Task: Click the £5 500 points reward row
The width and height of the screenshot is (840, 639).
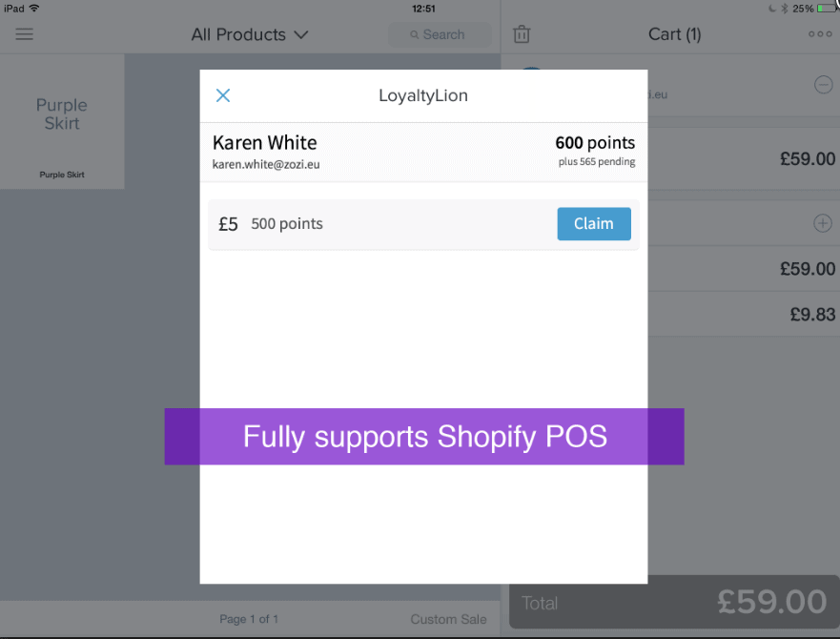Action: click(423, 224)
